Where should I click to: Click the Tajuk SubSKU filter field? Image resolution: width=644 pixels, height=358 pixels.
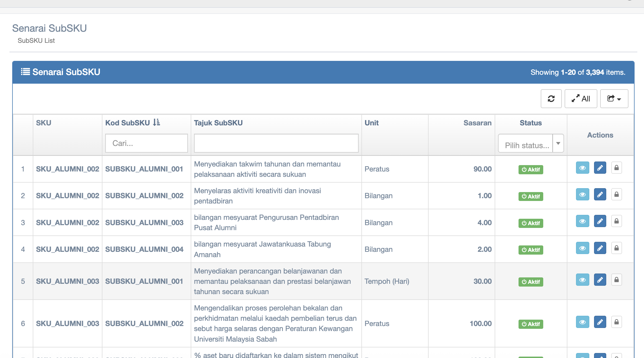(276, 143)
